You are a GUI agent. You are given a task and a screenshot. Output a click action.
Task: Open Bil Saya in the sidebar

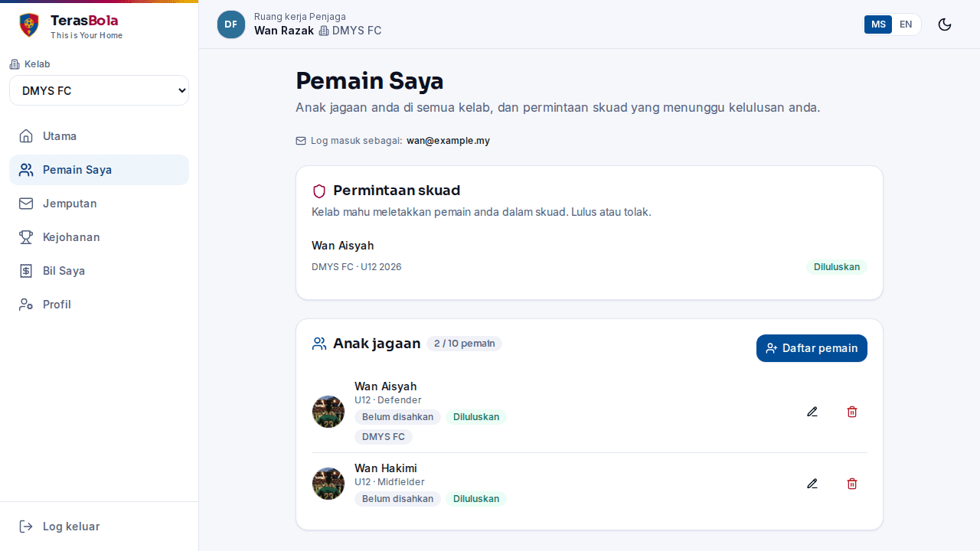[99, 271]
